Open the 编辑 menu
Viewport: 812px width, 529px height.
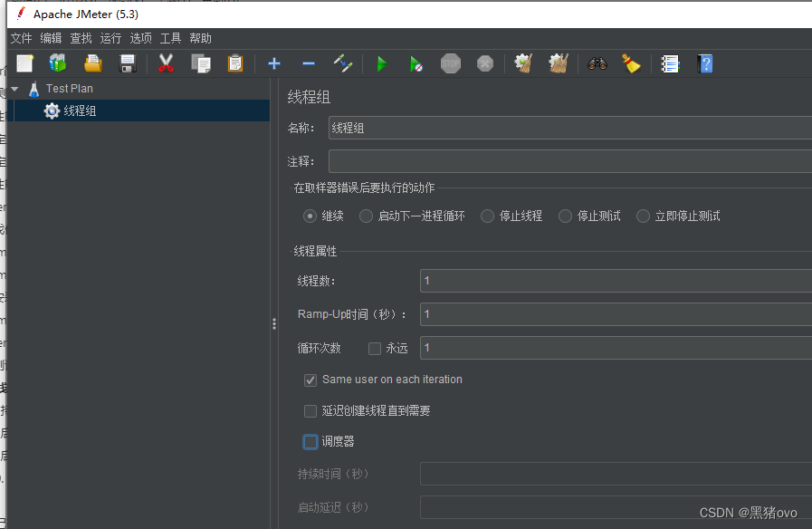[51, 38]
